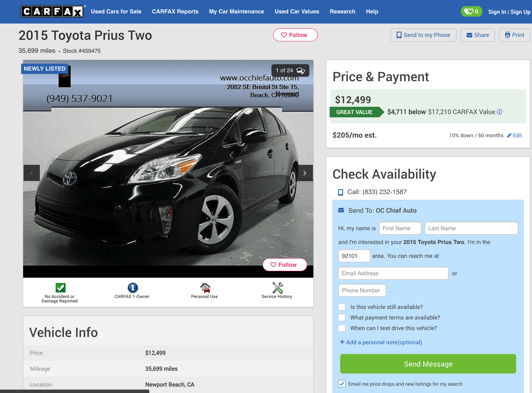Go to previous photo with left arrow
This screenshot has width=532, height=393.
tap(32, 173)
